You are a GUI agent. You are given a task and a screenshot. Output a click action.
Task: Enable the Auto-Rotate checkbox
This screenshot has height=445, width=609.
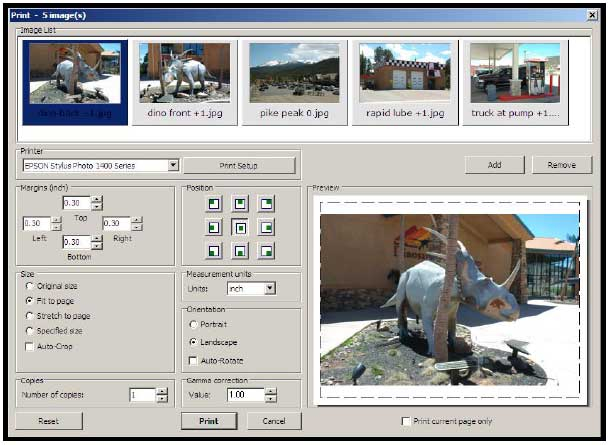[193, 361]
